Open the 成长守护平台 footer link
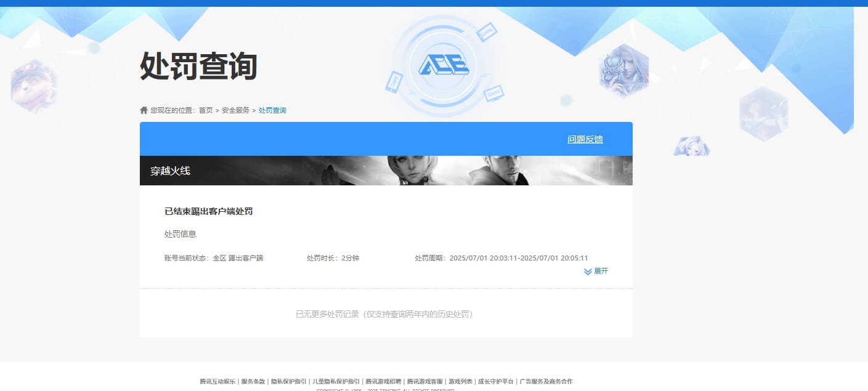 coord(495,381)
